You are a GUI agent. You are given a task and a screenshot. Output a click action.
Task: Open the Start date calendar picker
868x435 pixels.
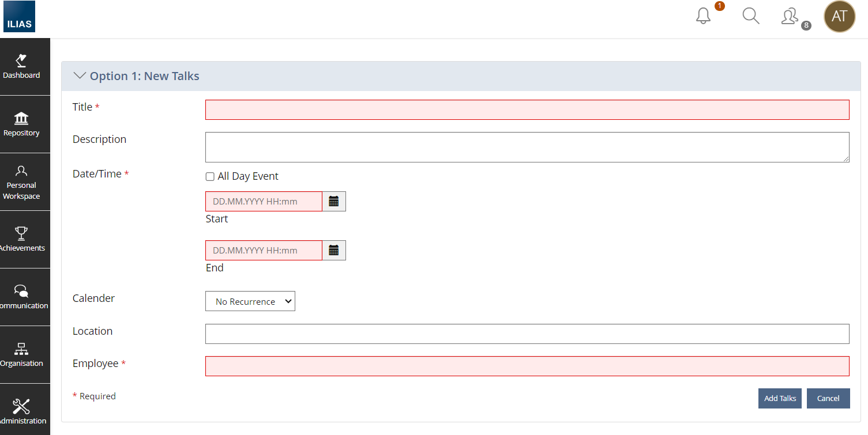pos(334,202)
